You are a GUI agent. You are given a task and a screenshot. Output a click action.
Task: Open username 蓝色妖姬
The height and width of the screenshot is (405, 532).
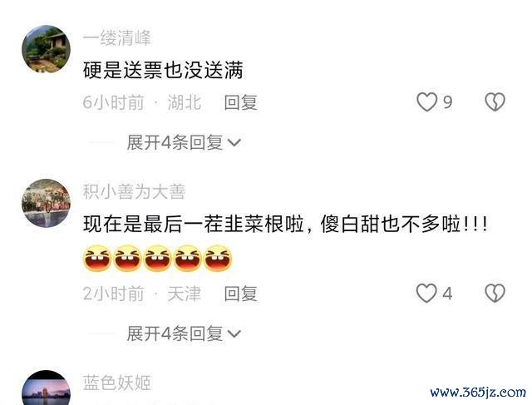click(116, 383)
